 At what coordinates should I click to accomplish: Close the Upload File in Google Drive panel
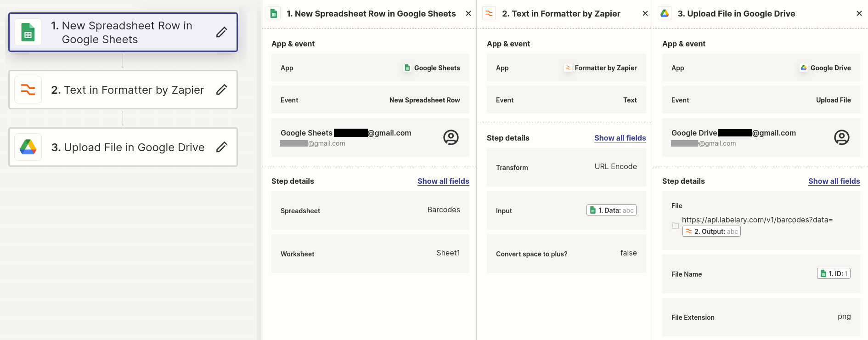pos(859,14)
